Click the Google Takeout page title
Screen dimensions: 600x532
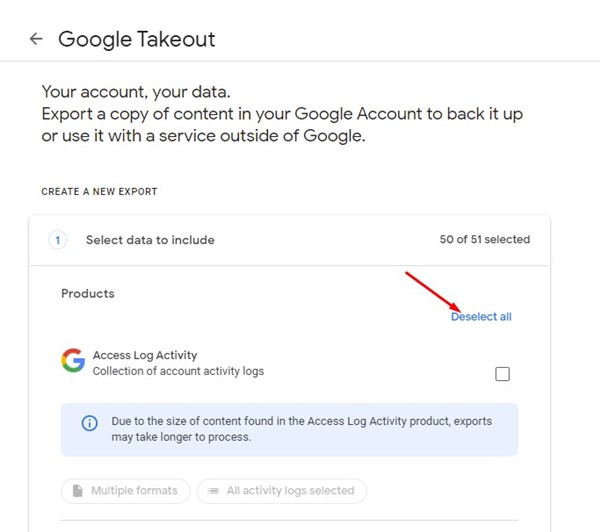point(137,39)
